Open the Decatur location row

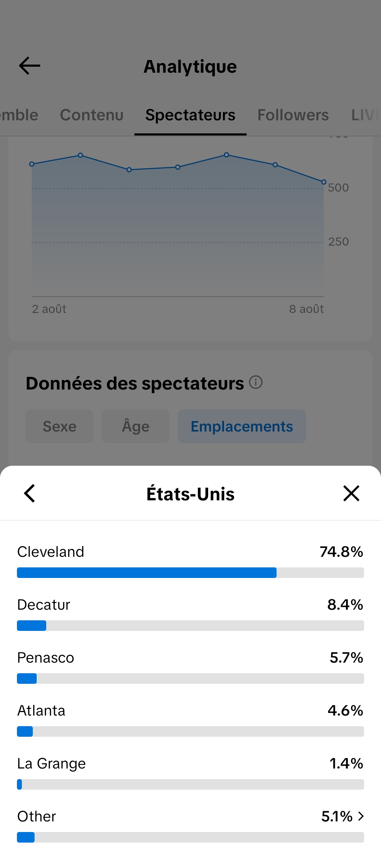point(190,614)
